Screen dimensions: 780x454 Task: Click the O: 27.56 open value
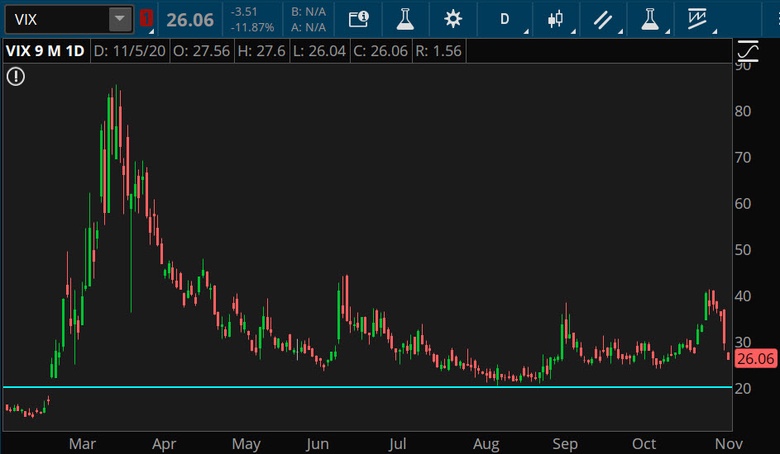(x=201, y=51)
